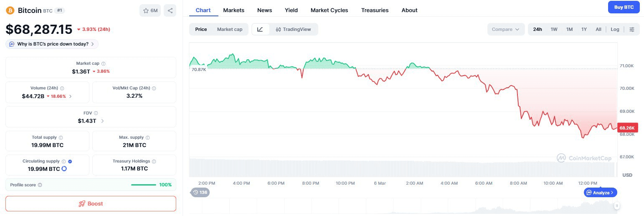644x216 pixels.
Task: Switch to the Market Cycles tab
Action: click(329, 10)
